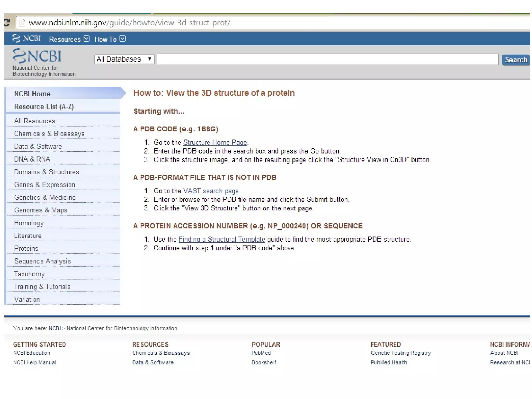Open the All Databases selector

click(x=124, y=59)
